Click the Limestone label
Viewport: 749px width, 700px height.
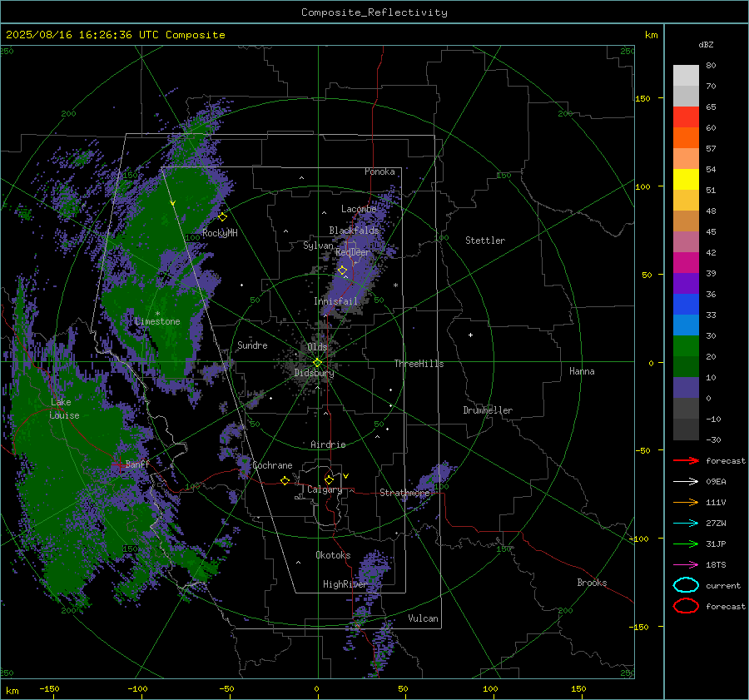point(157,321)
